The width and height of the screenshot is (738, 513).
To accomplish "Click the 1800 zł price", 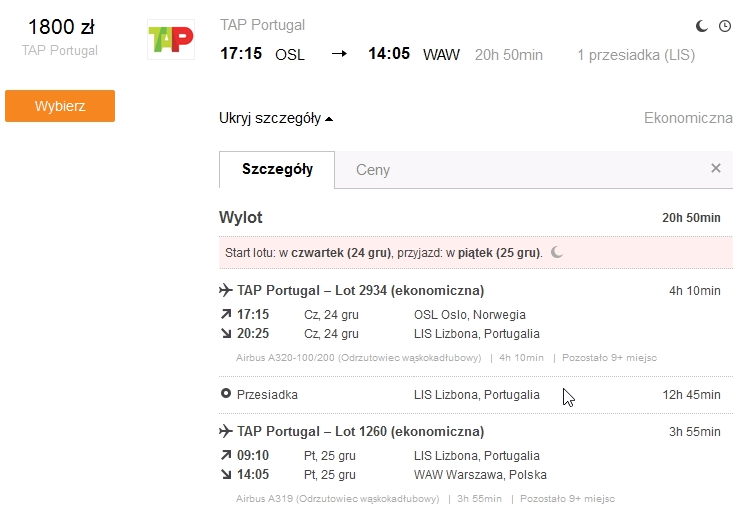I will (61, 27).
